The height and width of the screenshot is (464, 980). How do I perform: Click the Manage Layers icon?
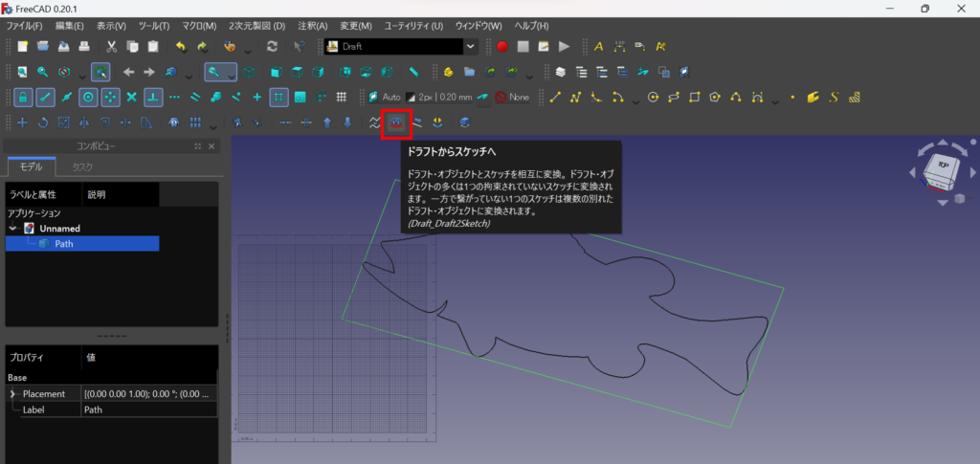(561, 72)
